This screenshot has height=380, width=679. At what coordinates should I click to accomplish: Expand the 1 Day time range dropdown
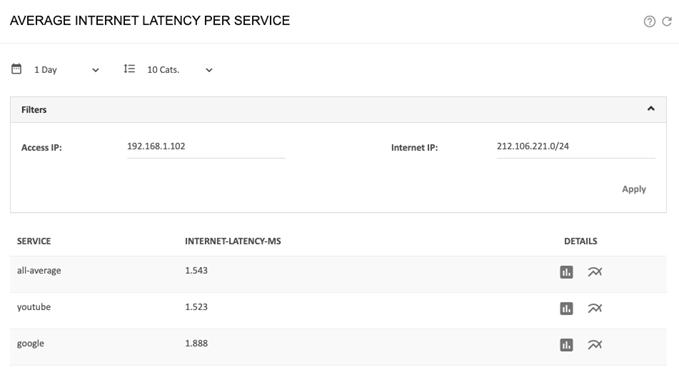coord(67,70)
